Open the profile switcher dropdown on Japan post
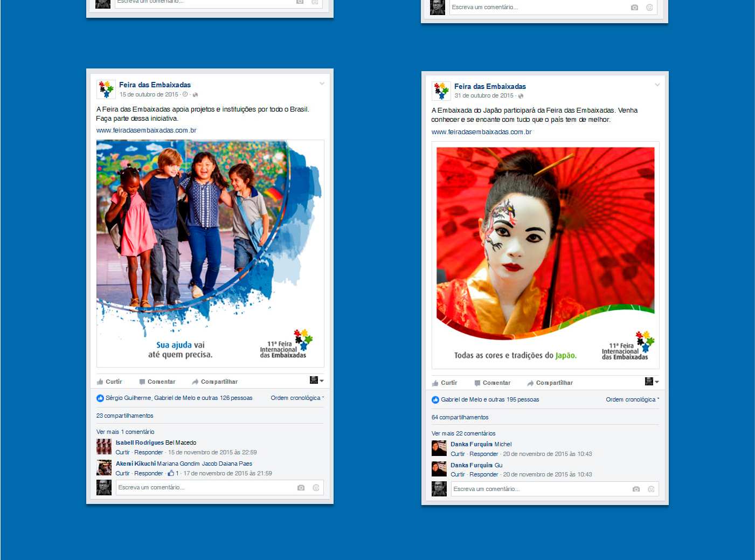 point(652,382)
